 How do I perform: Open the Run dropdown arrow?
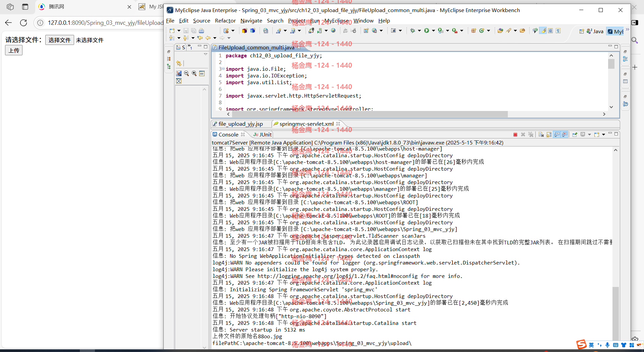[433, 31]
